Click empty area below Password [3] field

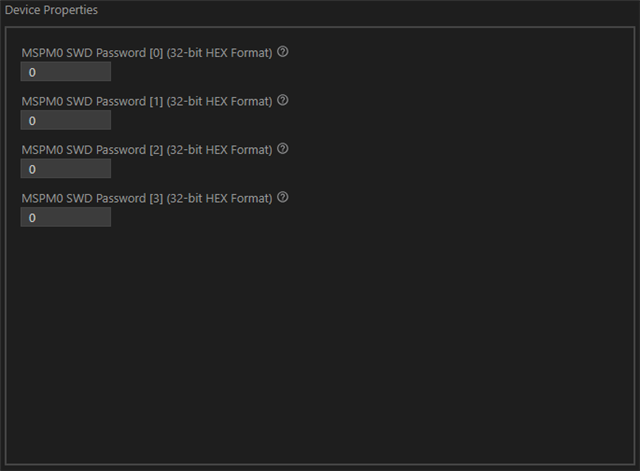click(320, 345)
